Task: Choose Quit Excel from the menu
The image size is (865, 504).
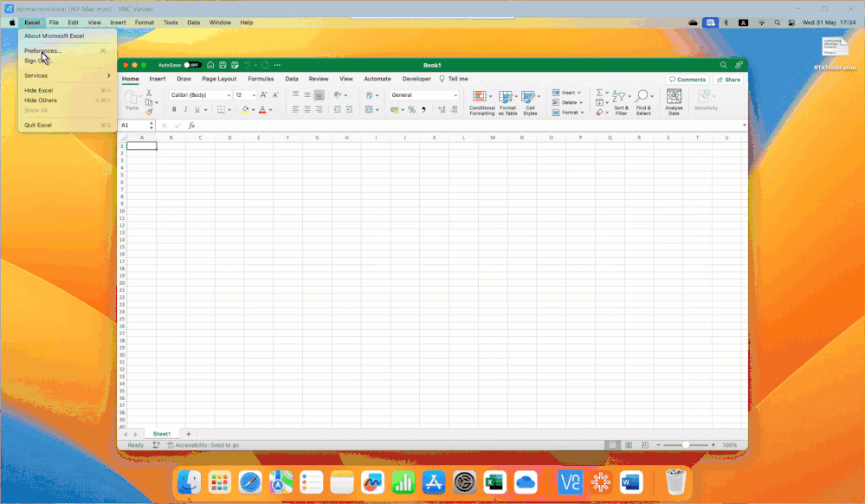Action: tap(37, 126)
